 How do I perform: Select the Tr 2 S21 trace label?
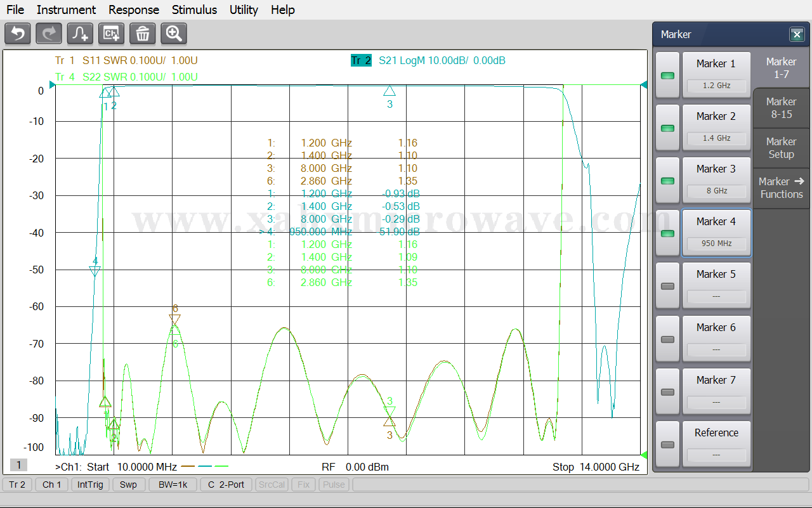(x=361, y=61)
